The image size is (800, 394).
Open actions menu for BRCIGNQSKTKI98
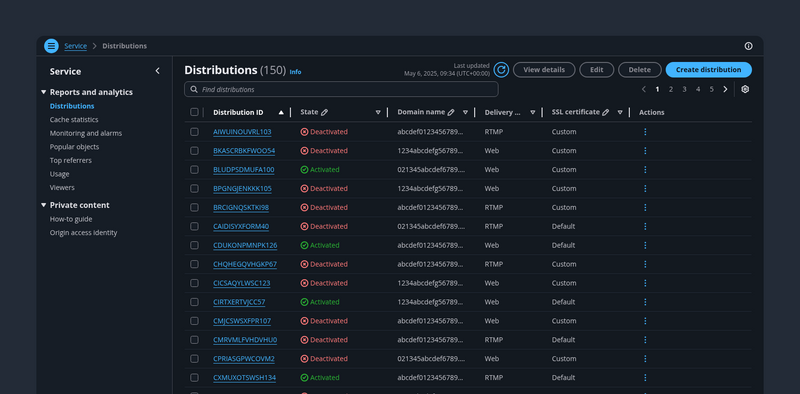click(x=645, y=207)
